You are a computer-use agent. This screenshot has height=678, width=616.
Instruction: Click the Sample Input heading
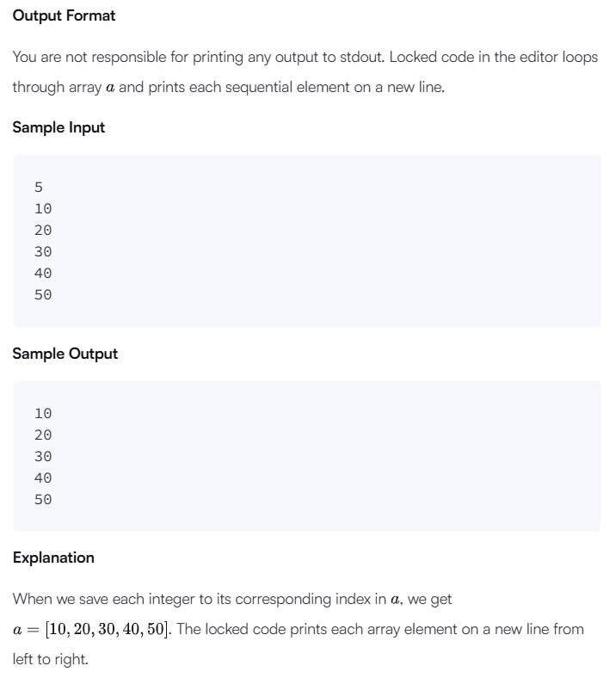click(59, 127)
